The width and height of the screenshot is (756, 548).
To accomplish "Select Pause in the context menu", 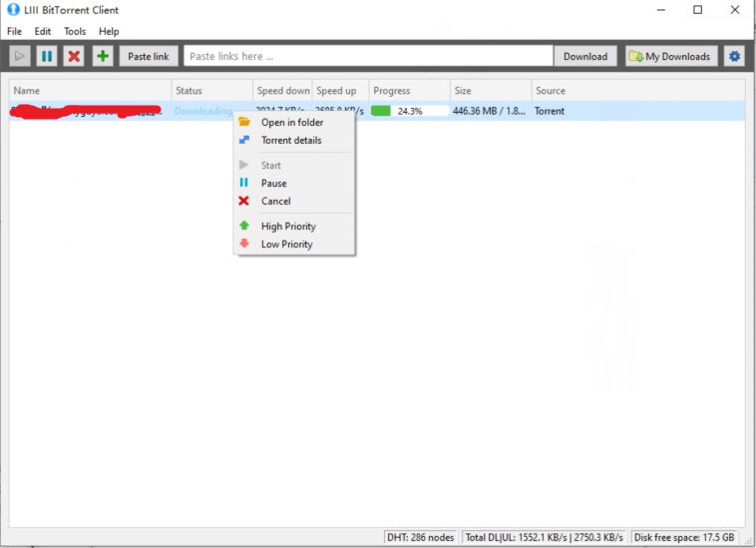I will coord(294,184).
